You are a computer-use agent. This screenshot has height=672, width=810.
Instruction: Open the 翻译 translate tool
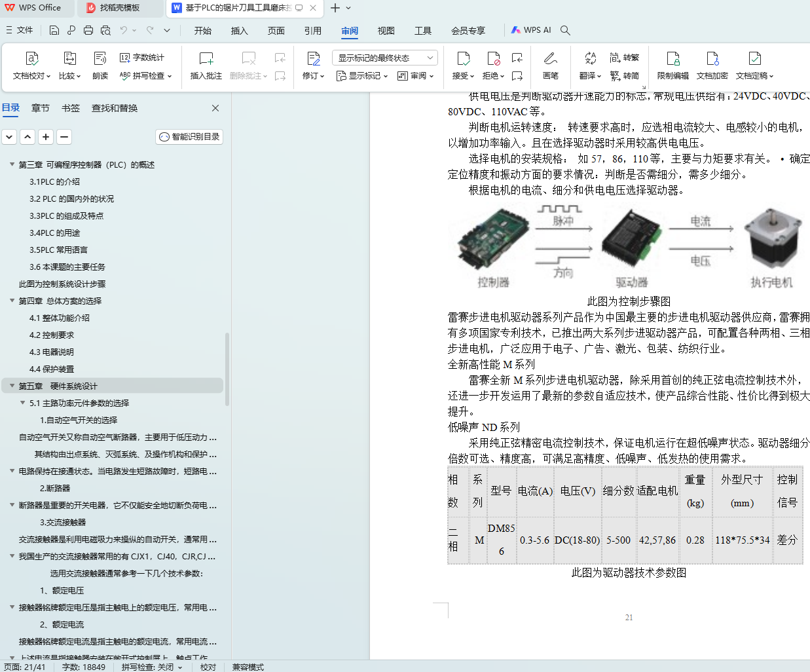pos(590,67)
